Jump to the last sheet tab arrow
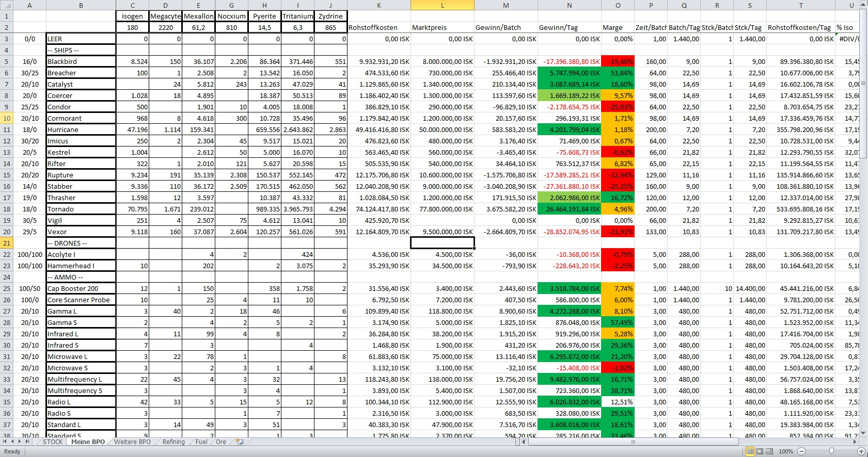Image resolution: width=868 pixels, height=457 pixels. click(x=27, y=442)
